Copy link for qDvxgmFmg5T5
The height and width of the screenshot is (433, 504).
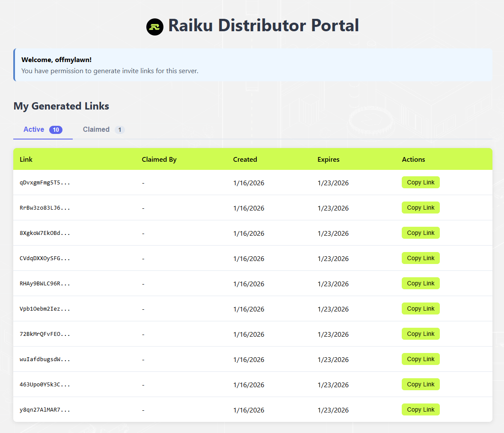click(421, 182)
